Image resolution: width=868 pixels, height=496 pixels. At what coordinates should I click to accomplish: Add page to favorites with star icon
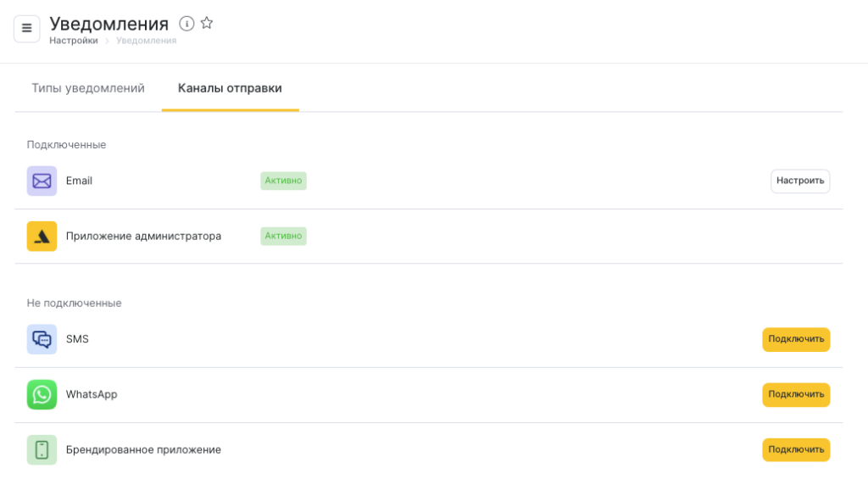coord(207,24)
